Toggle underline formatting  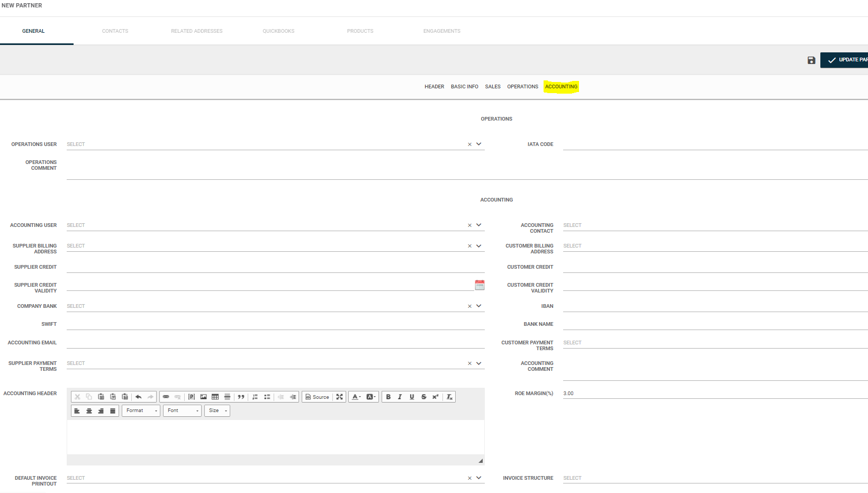pos(412,397)
